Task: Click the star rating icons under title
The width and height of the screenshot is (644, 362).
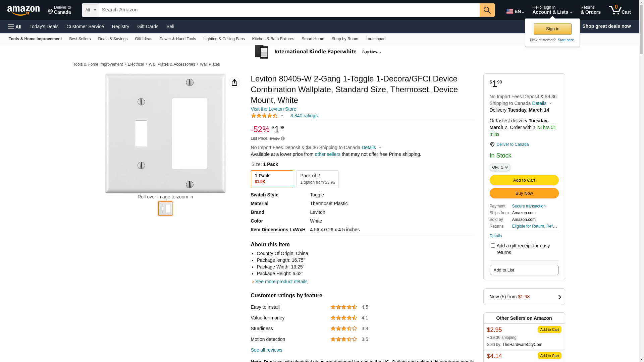Action: click(264, 116)
